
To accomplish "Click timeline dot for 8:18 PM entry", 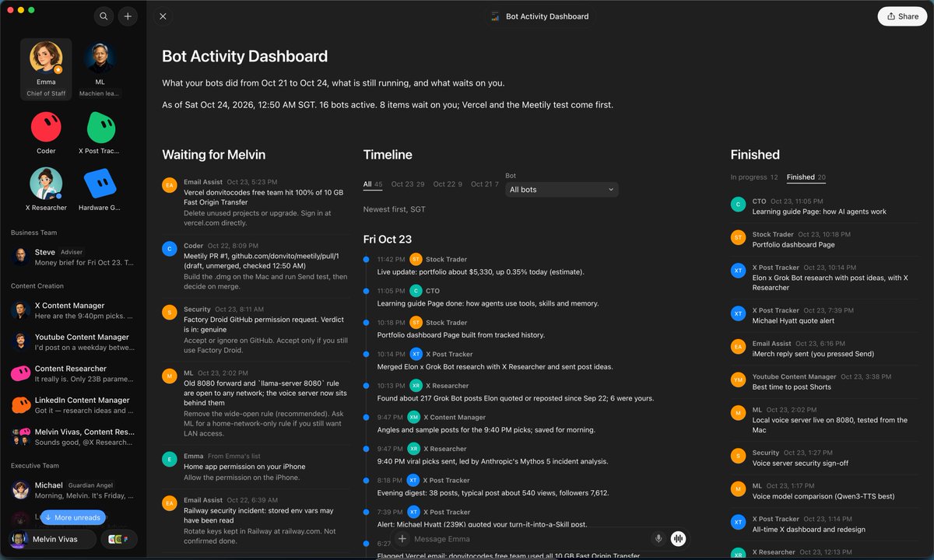I will 366,480.
